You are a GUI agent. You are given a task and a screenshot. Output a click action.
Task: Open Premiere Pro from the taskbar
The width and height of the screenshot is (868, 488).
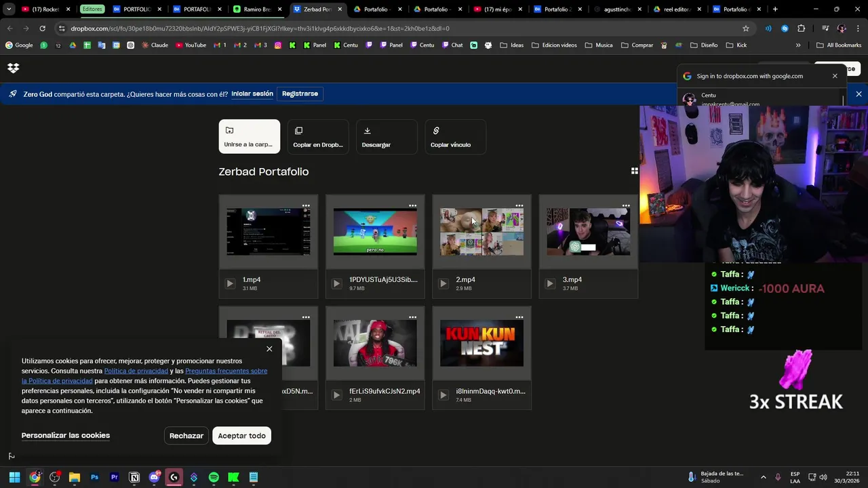point(114,477)
